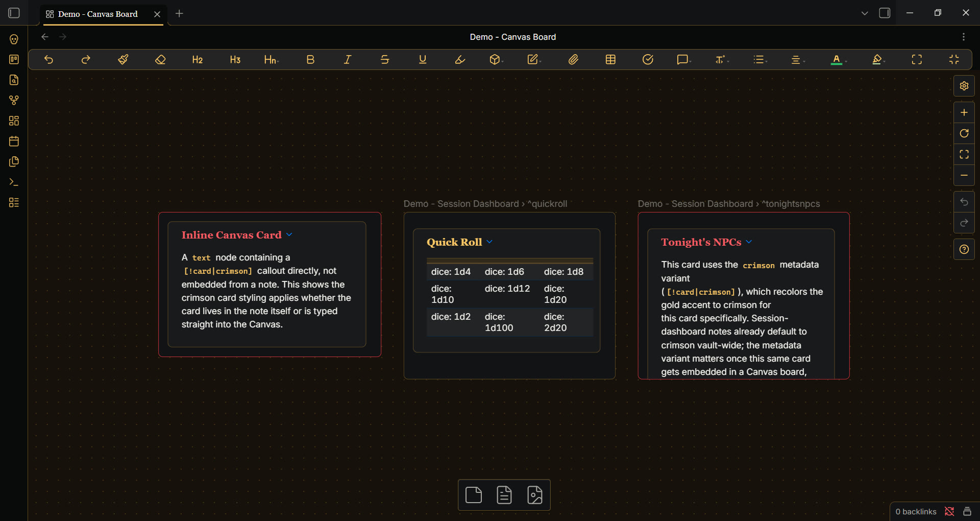Click the paperclip attachment icon
This screenshot has height=521, width=980.
point(573,60)
